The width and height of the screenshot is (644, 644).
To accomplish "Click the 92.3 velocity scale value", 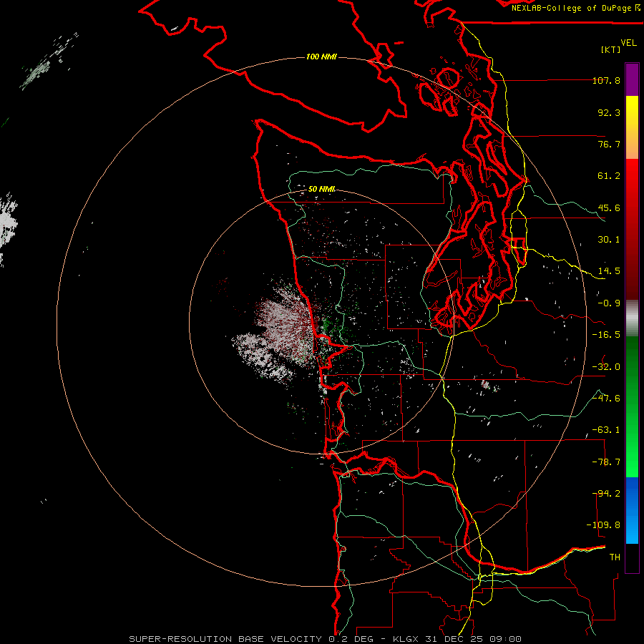I will pos(609,112).
